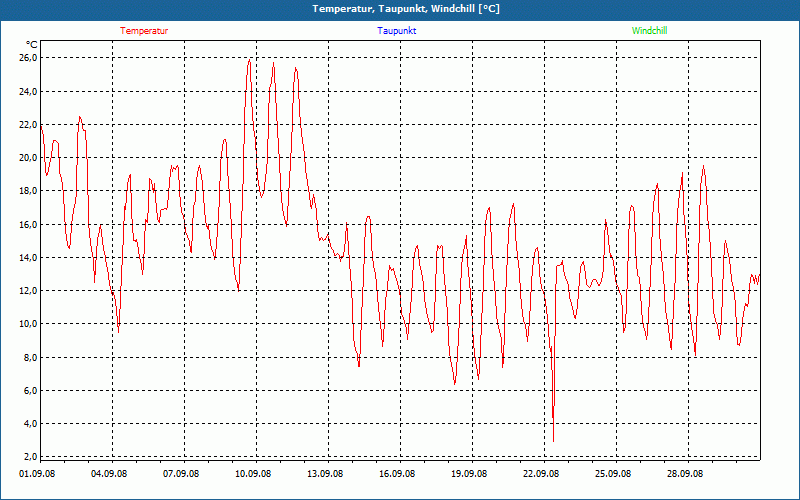Select the 22,0 y-axis value
Image resolution: width=800 pixels, height=500 pixels.
pos(28,124)
